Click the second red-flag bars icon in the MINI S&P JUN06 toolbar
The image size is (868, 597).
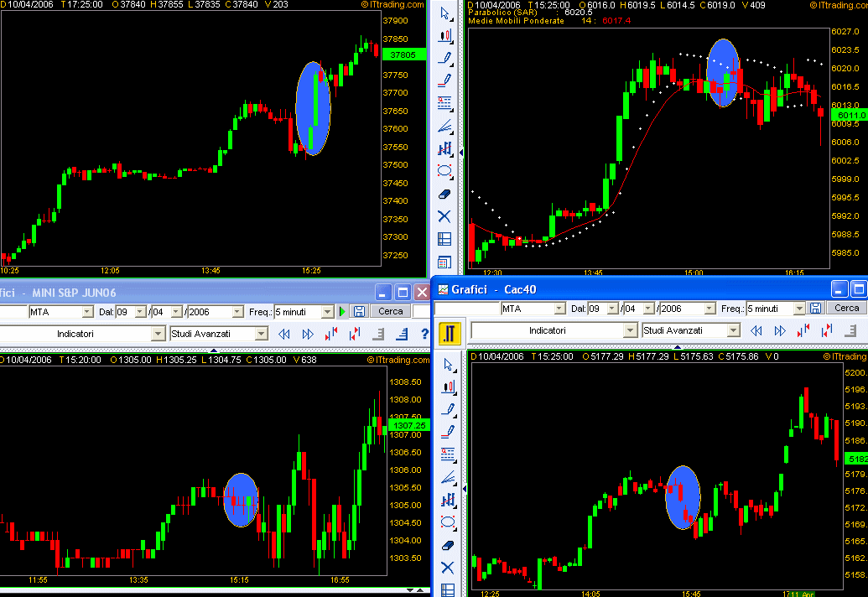355,334
